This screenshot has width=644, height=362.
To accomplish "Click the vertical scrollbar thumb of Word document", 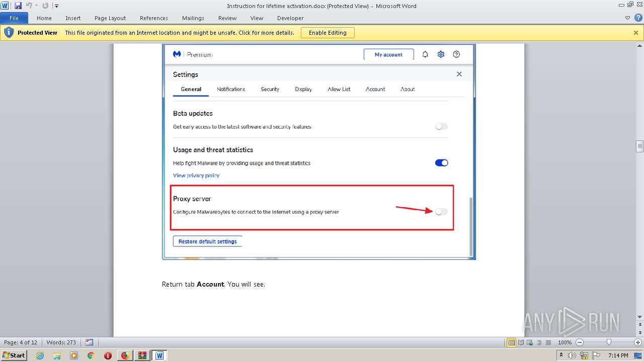I will 639,146.
